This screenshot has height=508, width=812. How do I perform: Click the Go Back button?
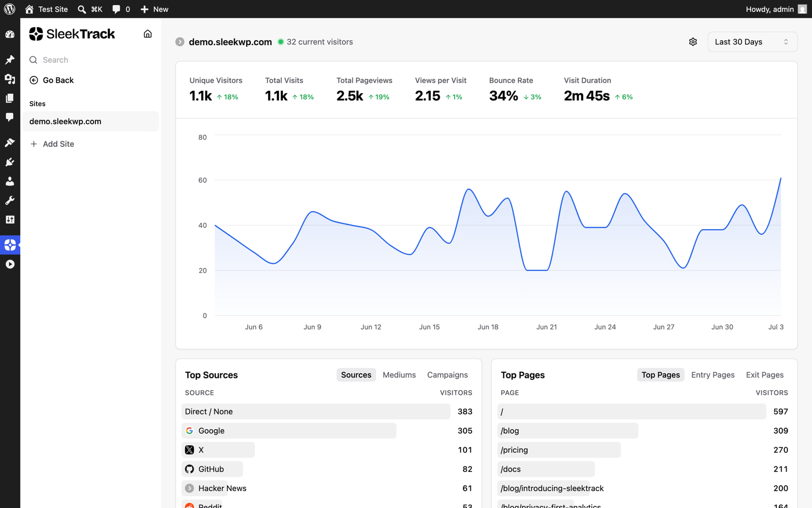pyautogui.click(x=52, y=80)
